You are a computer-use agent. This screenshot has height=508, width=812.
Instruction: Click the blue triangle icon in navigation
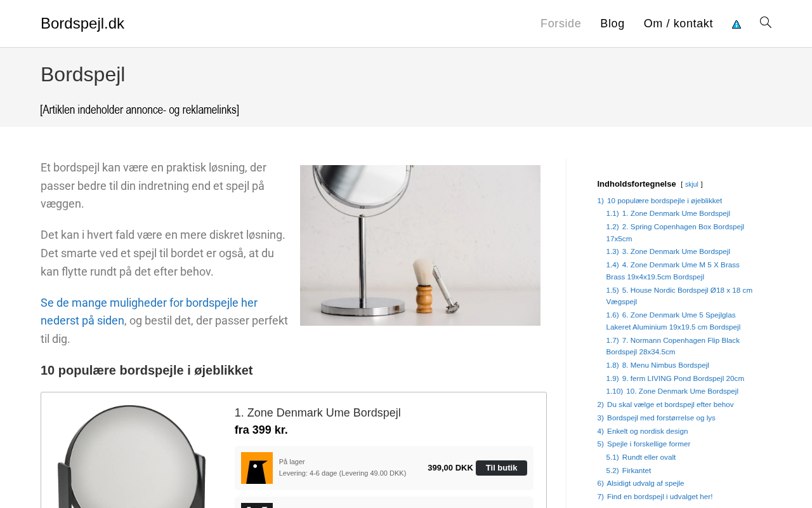(x=737, y=24)
